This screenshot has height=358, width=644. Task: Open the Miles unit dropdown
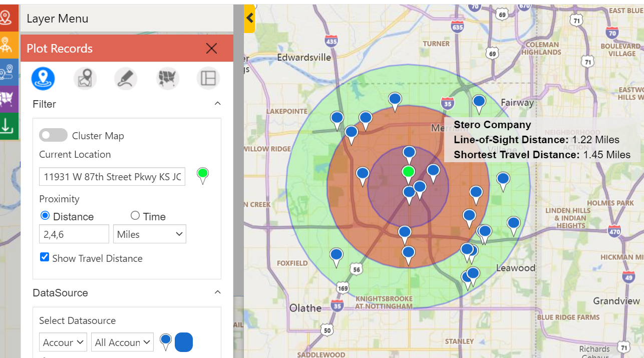pos(150,234)
